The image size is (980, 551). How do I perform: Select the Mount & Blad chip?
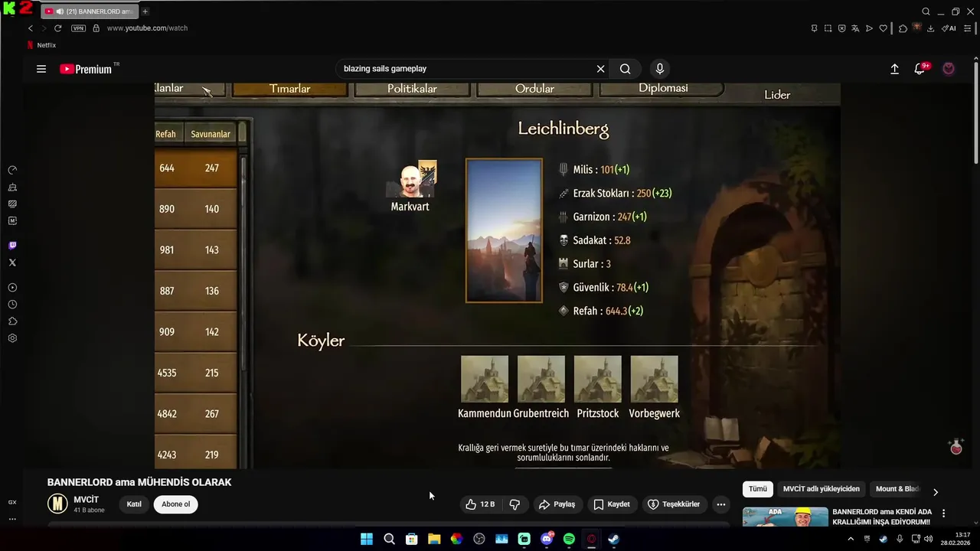pyautogui.click(x=897, y=489)
